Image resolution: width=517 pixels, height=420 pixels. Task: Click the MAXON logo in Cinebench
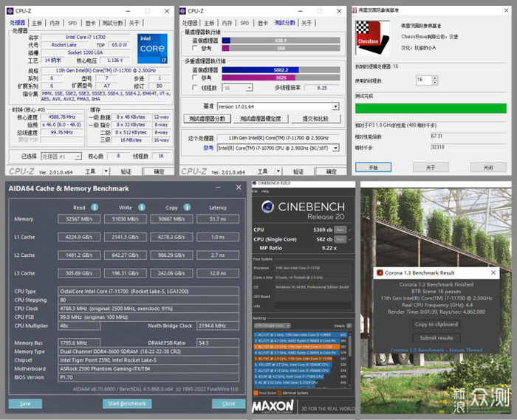tap(273, 406)
